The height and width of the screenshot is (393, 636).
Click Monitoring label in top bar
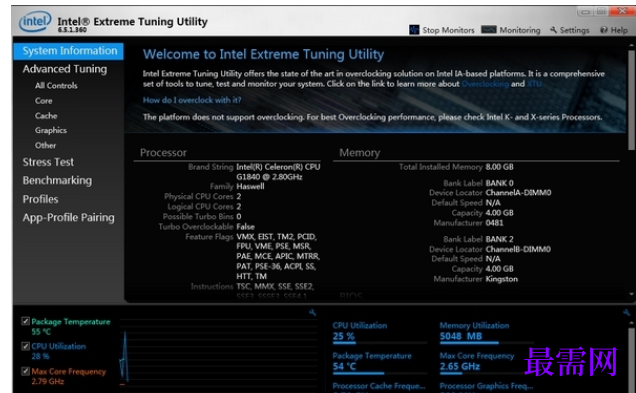tap(520, 30)
